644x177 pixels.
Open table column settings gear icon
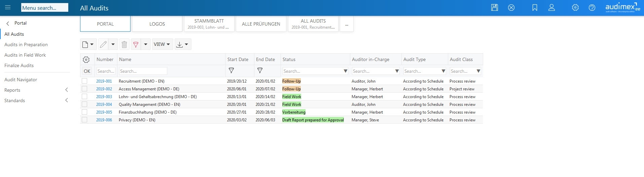point(86,60)
